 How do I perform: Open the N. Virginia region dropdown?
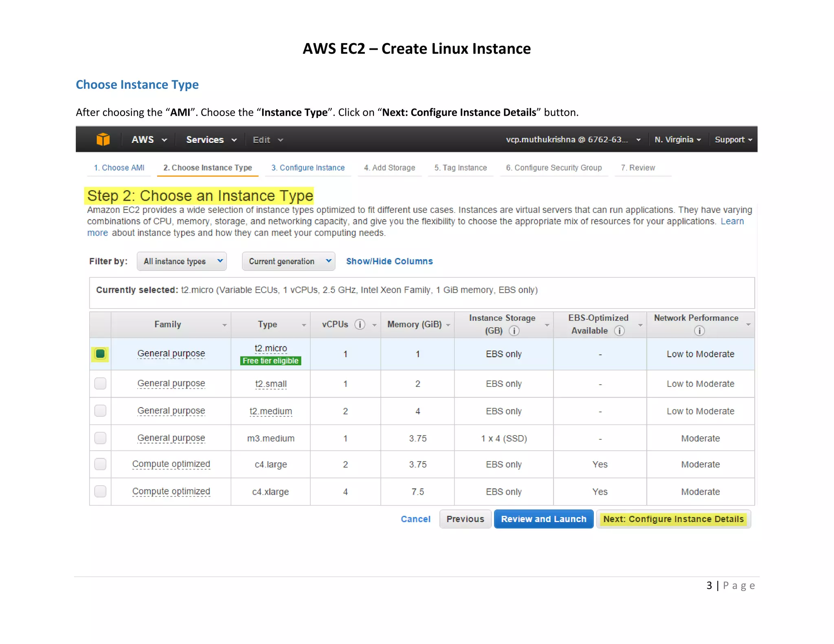678,140
